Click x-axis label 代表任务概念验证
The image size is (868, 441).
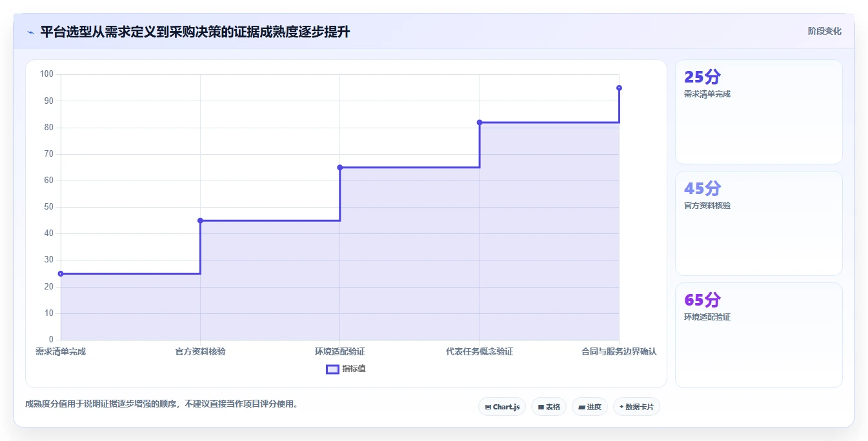pos(479,352)
